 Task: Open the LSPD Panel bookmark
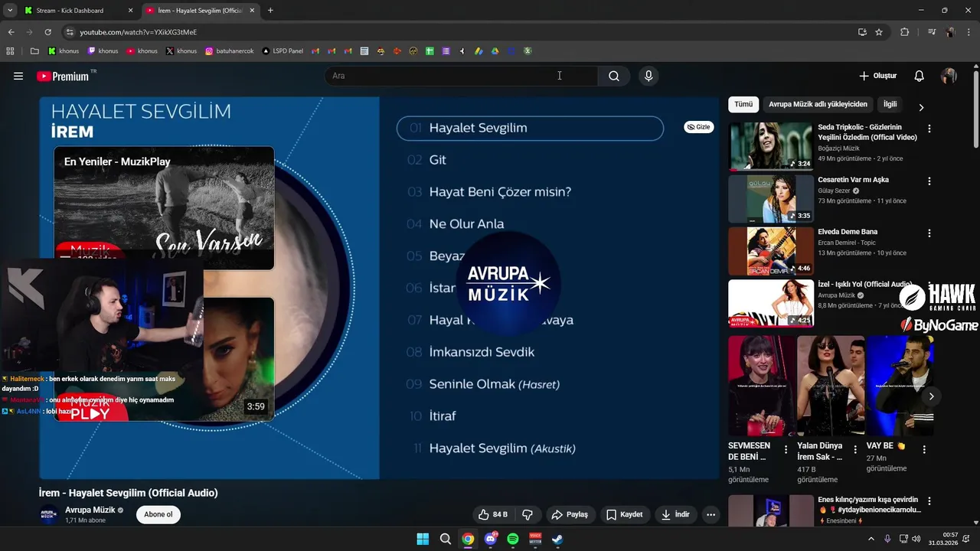(x=283, y=51)
